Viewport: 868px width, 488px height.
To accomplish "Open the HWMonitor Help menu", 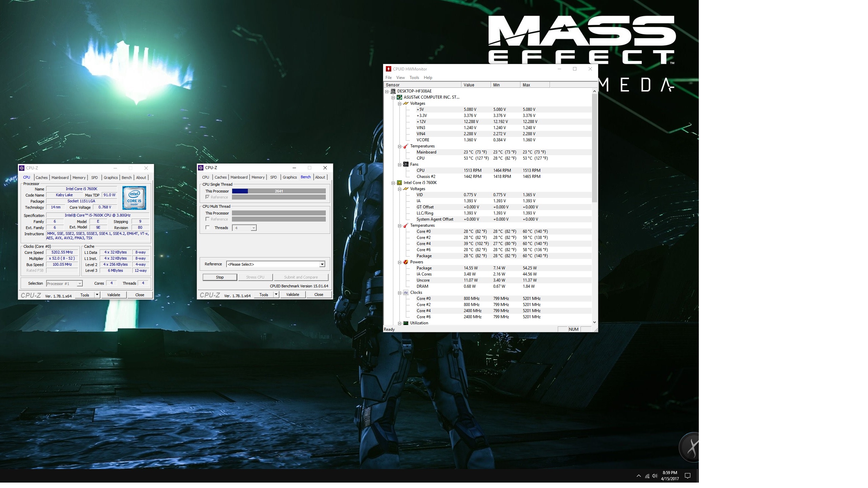I will tap(428, 78).
